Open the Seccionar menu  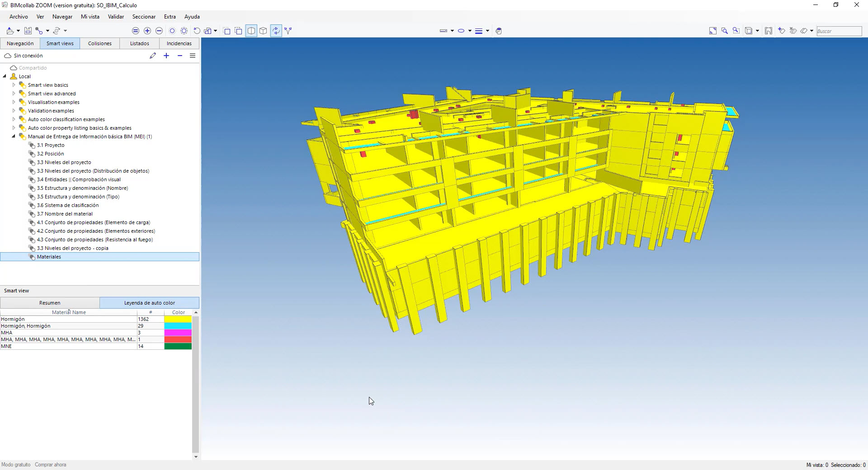tap(144, 17)
